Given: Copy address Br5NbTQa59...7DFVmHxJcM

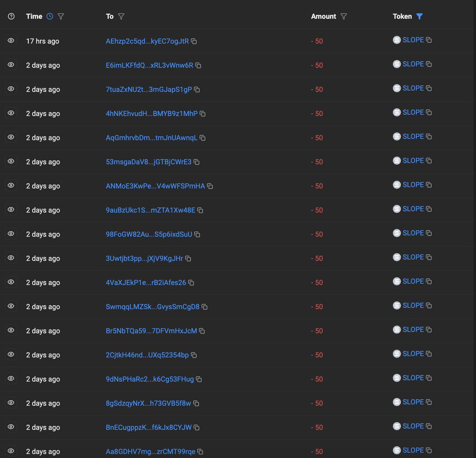Looking at the screenshot, I should (202, 331).
